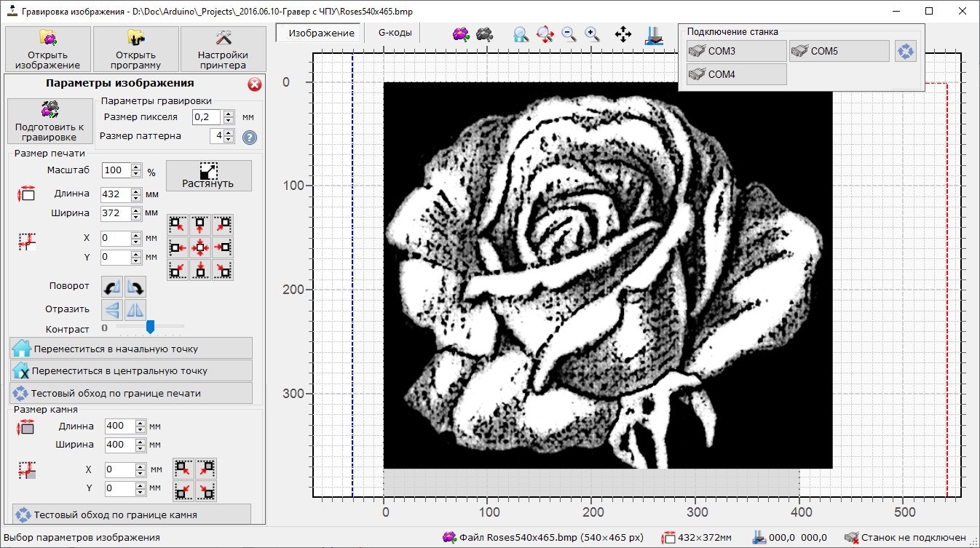The width and height of the screenshot is (980, 548).
Task: Click Подготовить к гравировке
Action: pos(50,122)
